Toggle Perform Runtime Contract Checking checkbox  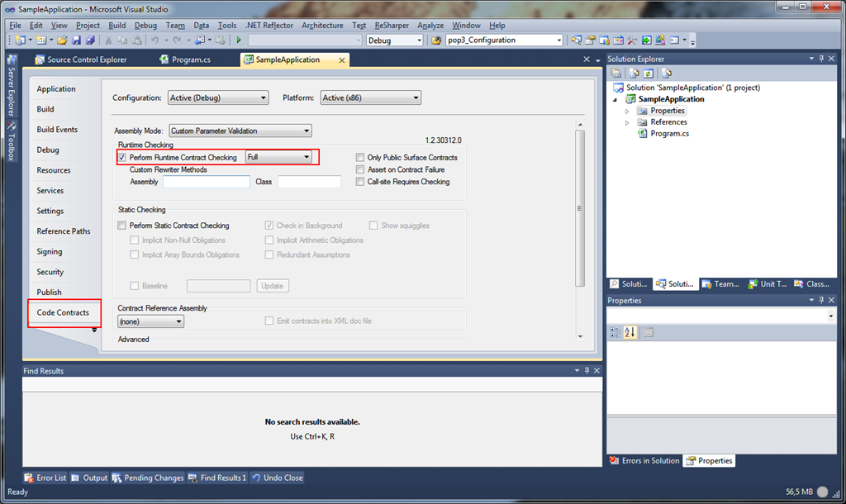click(x=122, y=158)
